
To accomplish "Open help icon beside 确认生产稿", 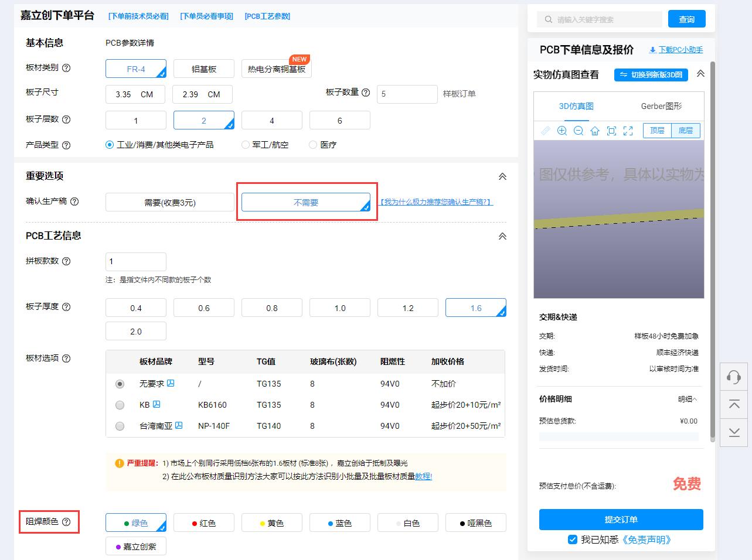I will 74,202.
